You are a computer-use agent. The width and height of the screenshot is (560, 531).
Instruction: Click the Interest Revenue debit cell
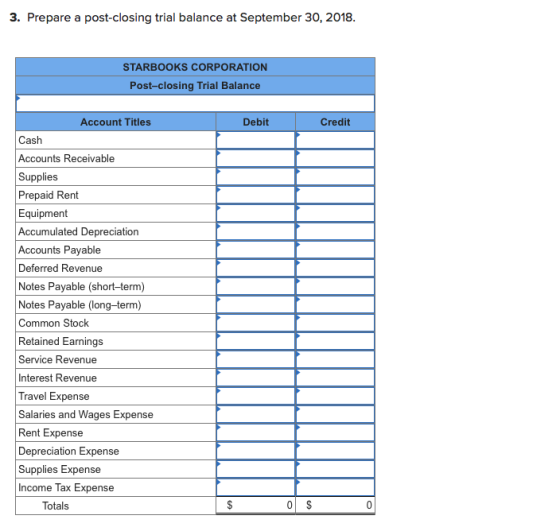click(x=255, y=378)
